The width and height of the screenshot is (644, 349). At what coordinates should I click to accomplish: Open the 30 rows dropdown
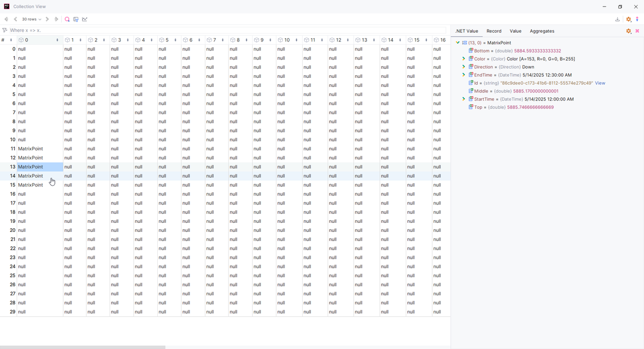tap(30, 19)
